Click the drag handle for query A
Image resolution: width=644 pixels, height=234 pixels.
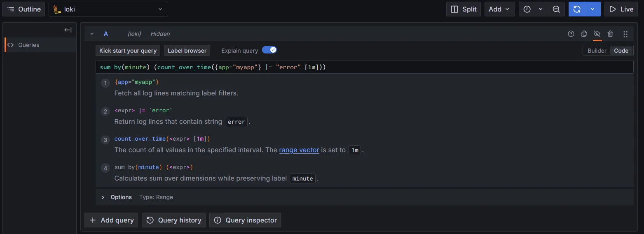[x=625, y=34]
